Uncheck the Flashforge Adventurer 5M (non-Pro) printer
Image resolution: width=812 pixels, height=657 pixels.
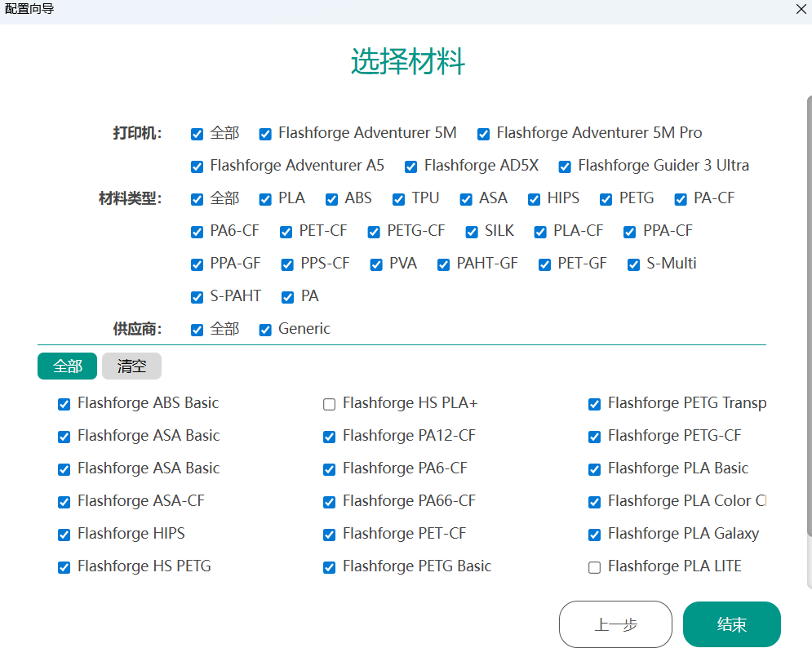[265, 134]
